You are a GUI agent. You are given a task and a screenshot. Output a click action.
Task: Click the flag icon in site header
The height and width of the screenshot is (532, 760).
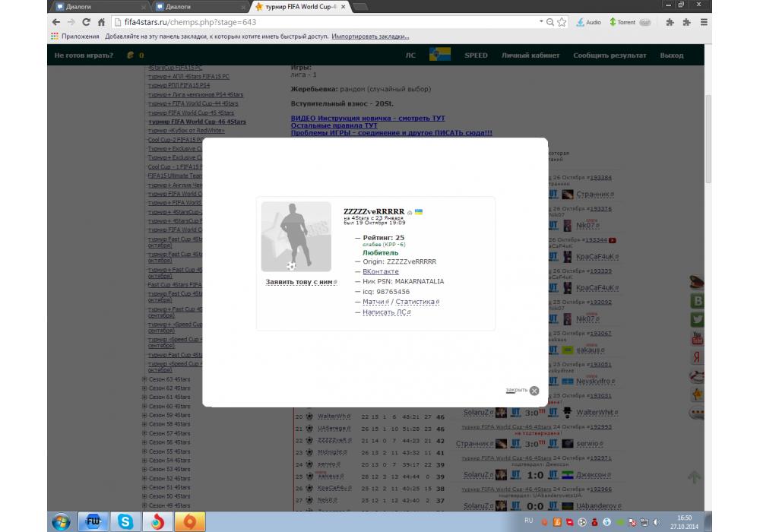(x=440, y=54)
